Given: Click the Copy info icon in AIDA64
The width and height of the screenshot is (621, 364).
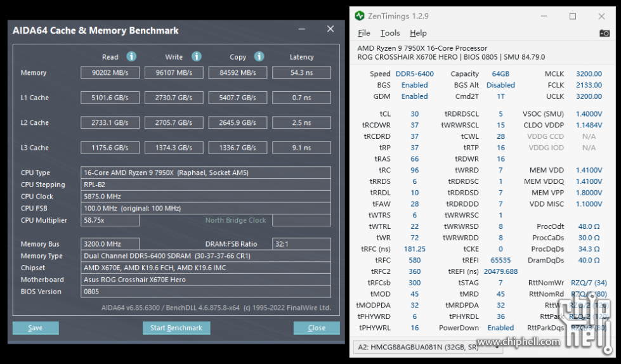Looking at the screenshot, I should (x=259, y=56).
